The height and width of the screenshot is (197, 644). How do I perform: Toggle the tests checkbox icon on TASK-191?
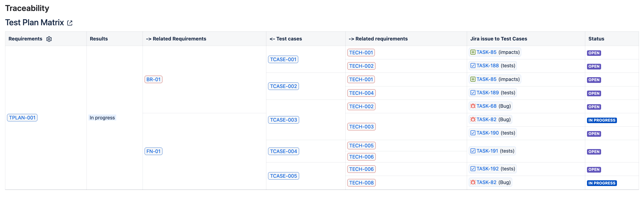(x=473, y=151)
